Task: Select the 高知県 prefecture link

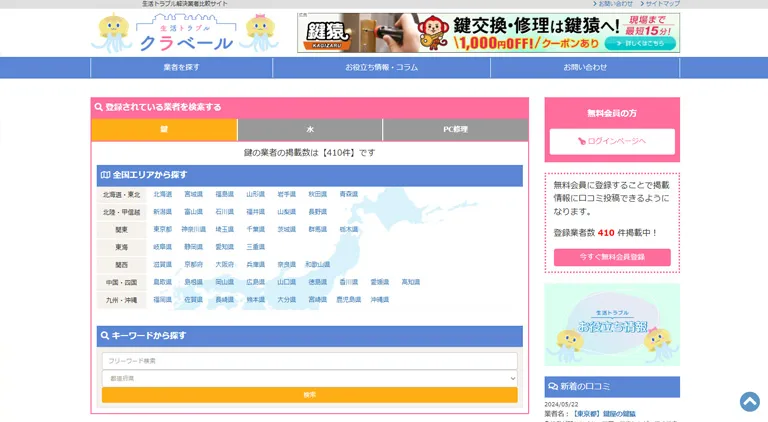Action: click(410, 282)
